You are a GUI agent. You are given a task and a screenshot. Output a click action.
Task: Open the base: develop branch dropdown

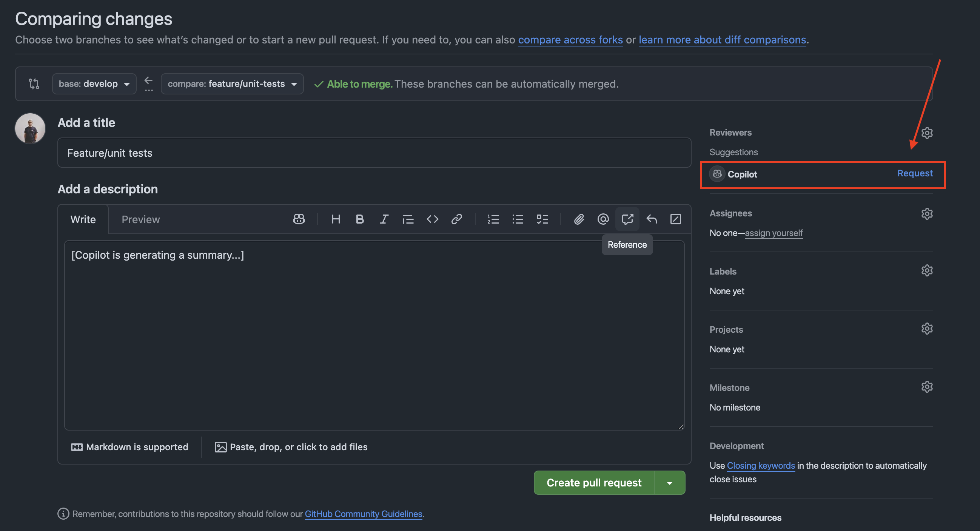pyautogui.click(x=94, y=84)
